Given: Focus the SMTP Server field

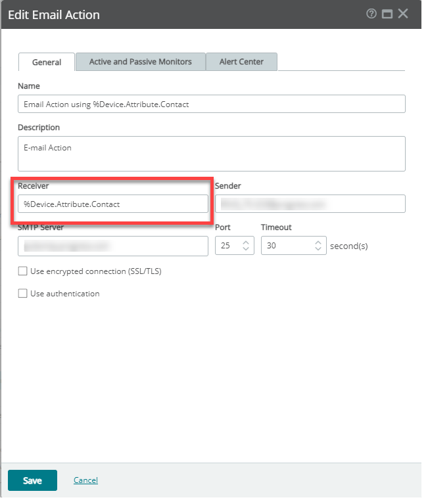Looking at the screenshot, I should (113, 246).
